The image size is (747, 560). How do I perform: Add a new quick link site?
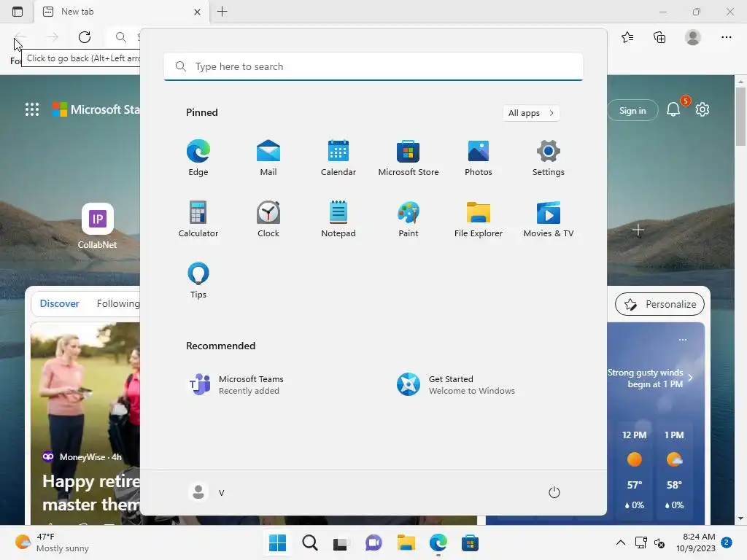coord(638,230)
